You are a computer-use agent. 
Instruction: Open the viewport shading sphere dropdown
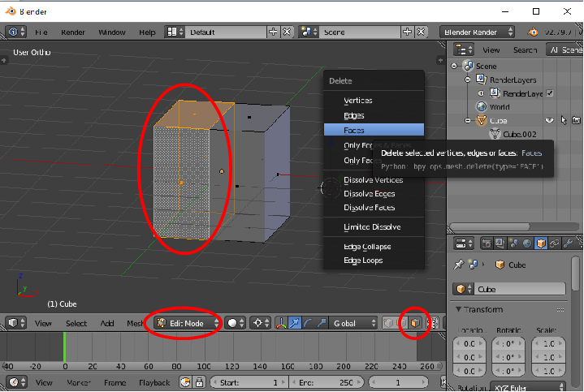click(236, 323)
